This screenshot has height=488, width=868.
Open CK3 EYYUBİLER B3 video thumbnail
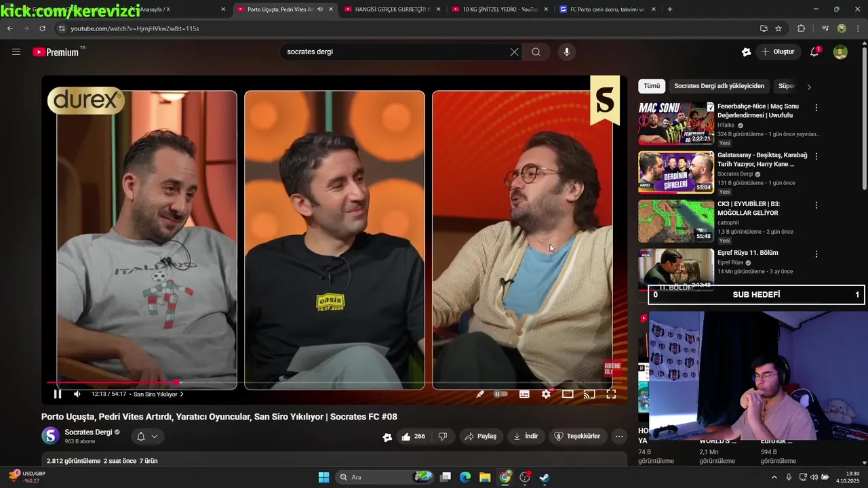coord(675,221)
